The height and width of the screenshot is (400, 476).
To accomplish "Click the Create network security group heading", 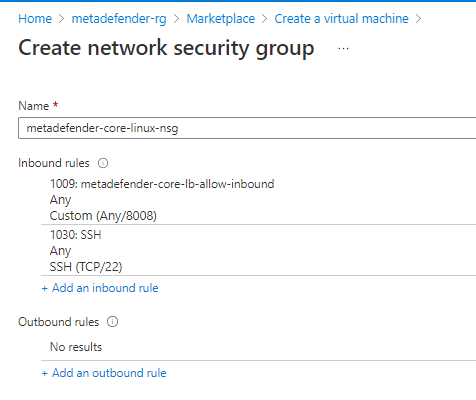I will tap(166, 48).
